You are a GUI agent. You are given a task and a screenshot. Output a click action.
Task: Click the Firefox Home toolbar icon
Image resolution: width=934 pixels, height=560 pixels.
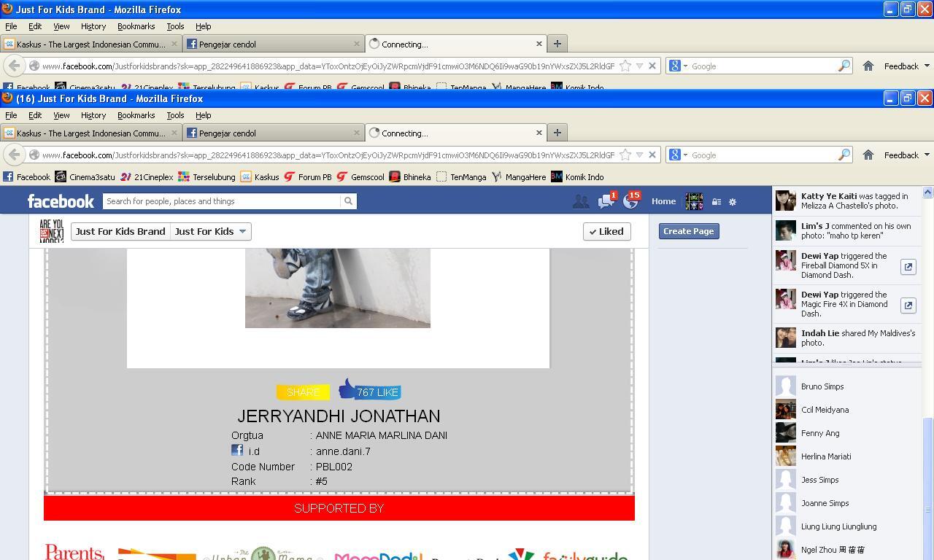coord(868,155)
